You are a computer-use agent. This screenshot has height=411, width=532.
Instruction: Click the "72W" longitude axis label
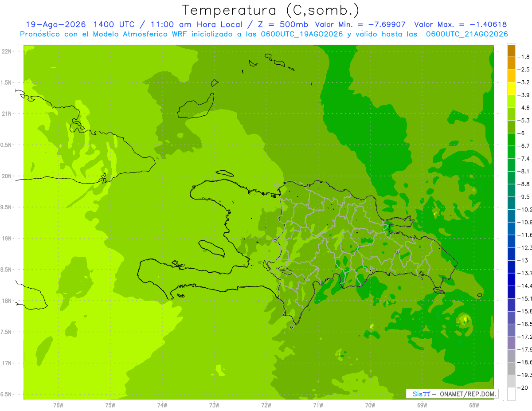266,405
